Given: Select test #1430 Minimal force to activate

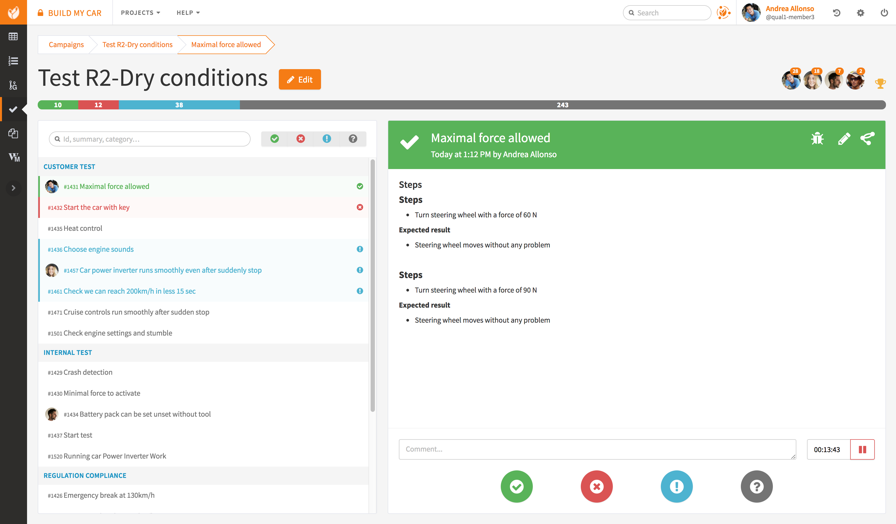Looking at the screenshot, I should (x=203, y=393).
